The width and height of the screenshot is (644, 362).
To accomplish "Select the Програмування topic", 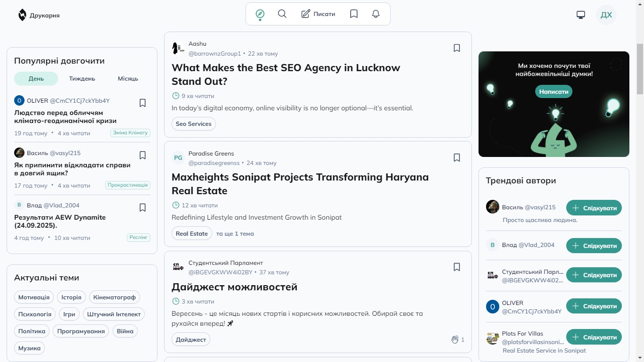I will pyautogui.click(x=81, y=331).
